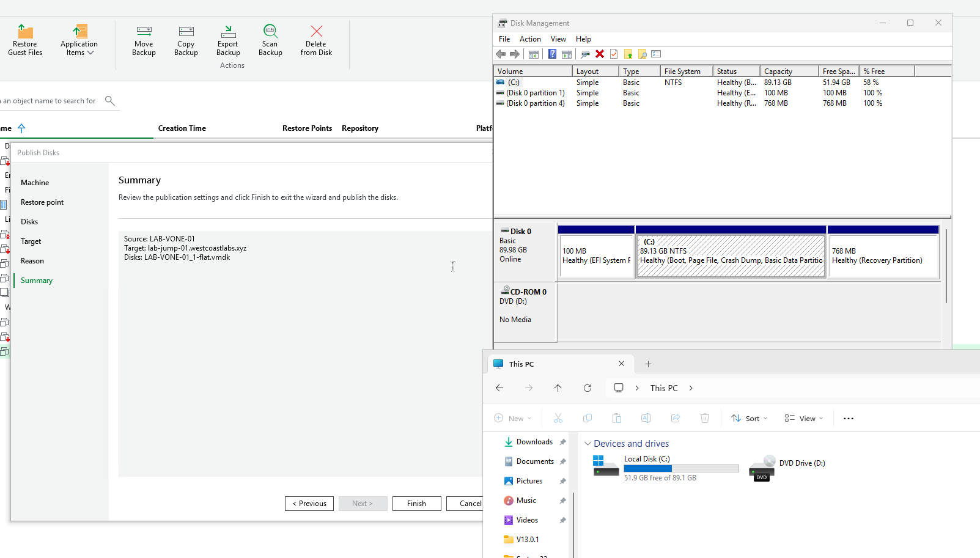Viewport: 980px width, 558px height.
Task: Add a new File Explorer tab
Action: pyautogui.click(x=648, y=364)
